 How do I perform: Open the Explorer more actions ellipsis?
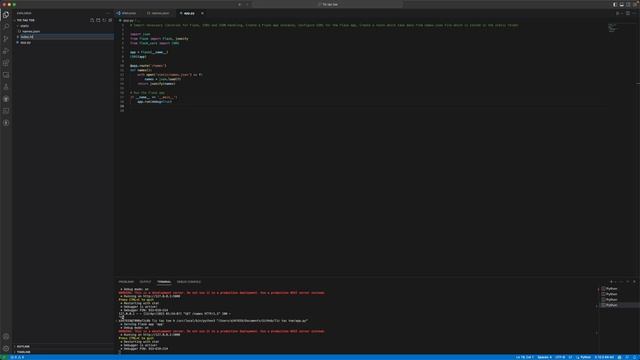coord(108,13)
